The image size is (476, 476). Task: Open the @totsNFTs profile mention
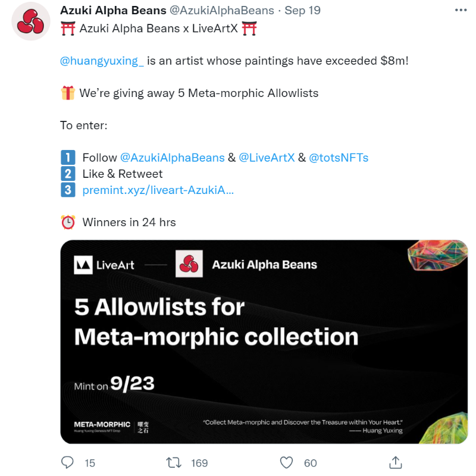coord(339,158)
